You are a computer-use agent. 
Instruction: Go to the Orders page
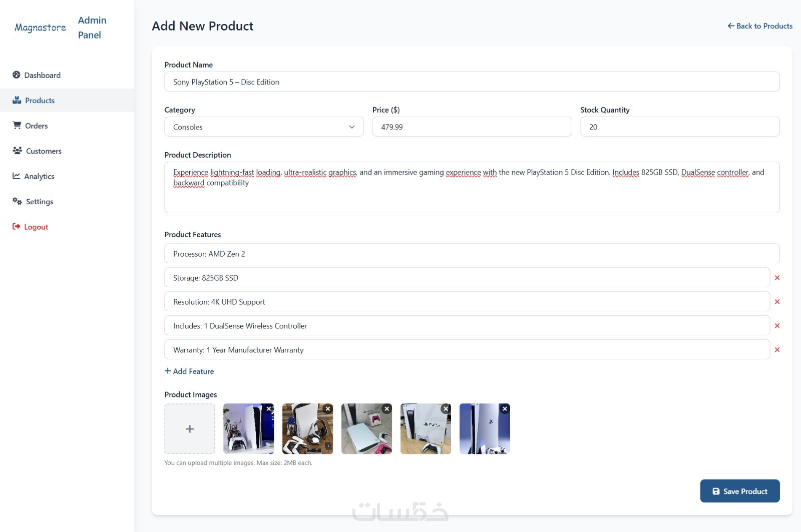[x=37, y=126]
